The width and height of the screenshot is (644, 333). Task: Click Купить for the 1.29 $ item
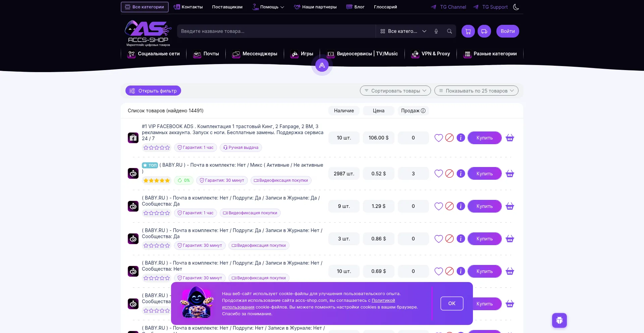pos(485,206)
